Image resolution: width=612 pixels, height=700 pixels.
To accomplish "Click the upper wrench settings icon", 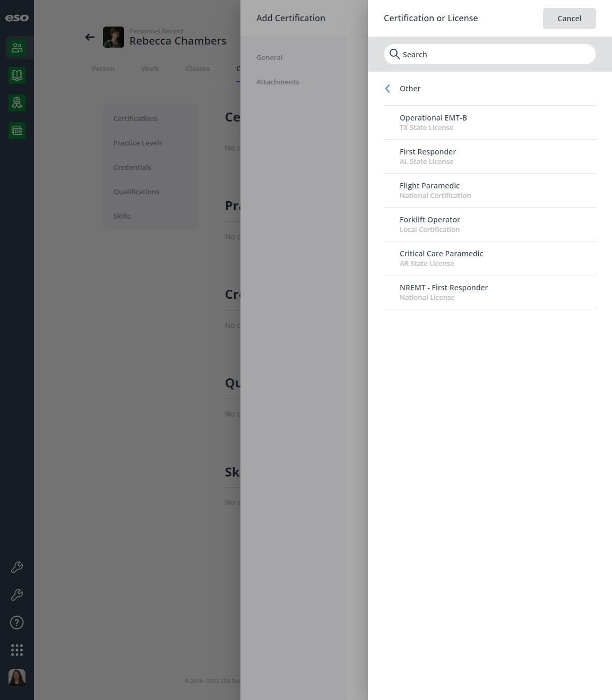I will 17,567.
